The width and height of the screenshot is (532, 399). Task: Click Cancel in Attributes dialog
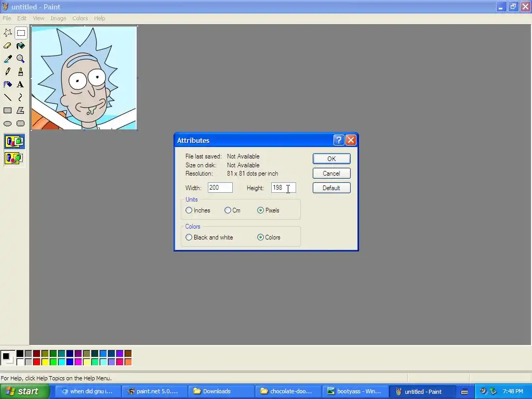tap(331, 174)
